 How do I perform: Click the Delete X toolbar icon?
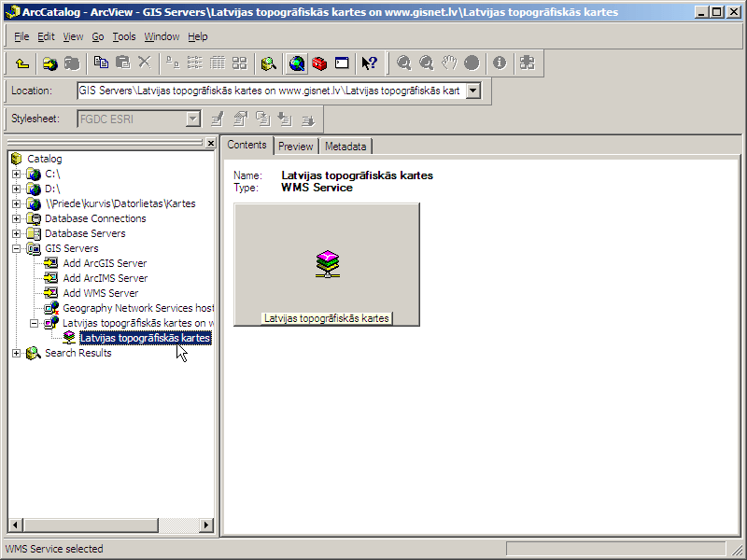coord(145,63)
